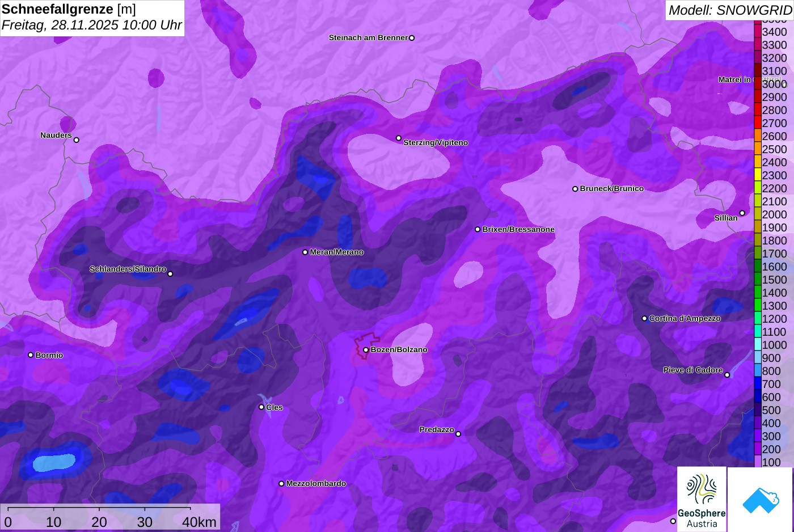Click the Sillian location marker
Image resolution: width=794 pixels, height=532 pixels.
pos(742,213)
